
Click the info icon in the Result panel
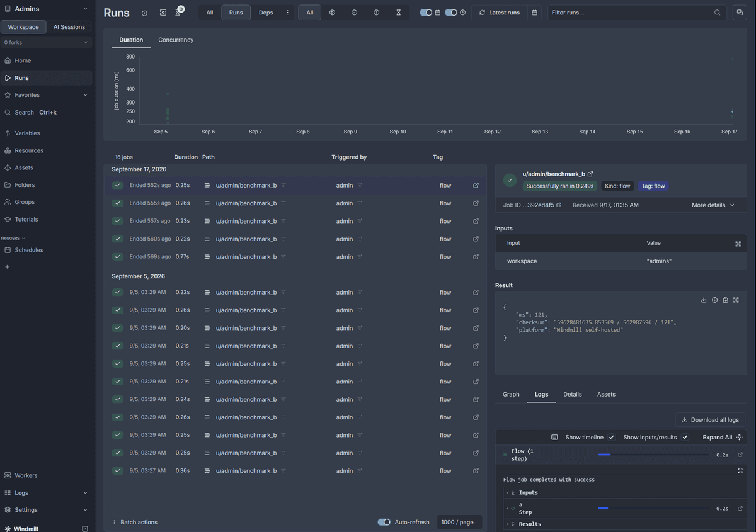[x=714, y=300]
